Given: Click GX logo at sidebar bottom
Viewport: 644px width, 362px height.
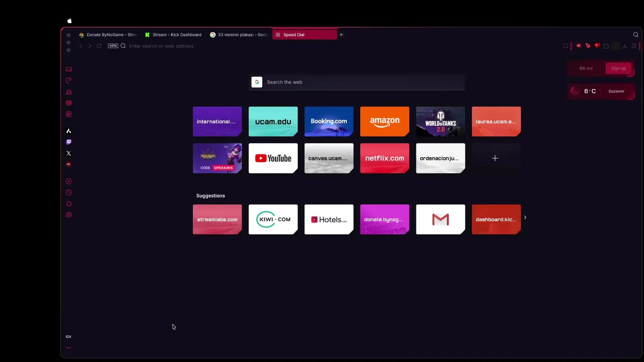Looking at the screenshot, I should click(69, 336).
